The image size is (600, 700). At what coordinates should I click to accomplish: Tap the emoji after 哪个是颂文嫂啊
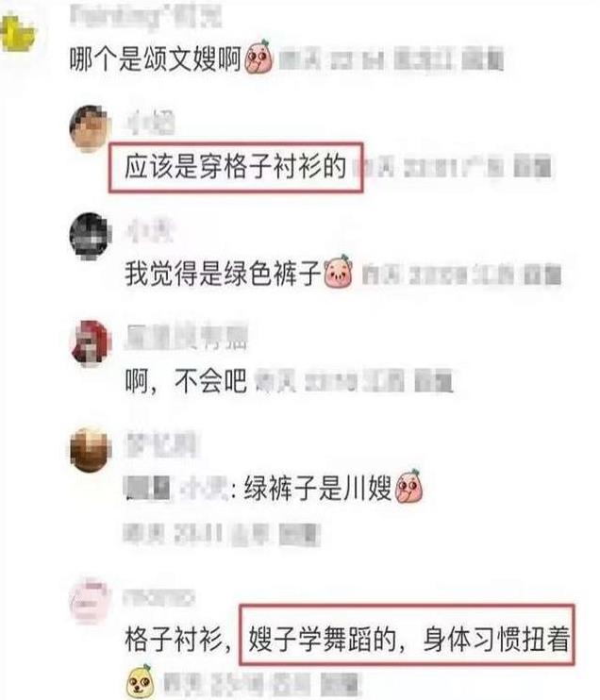click(259, 57)
